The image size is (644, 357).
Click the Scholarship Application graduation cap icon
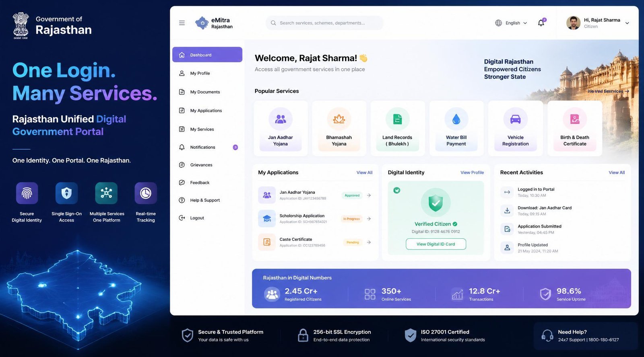pyautogui.click(x=267, y=219)
